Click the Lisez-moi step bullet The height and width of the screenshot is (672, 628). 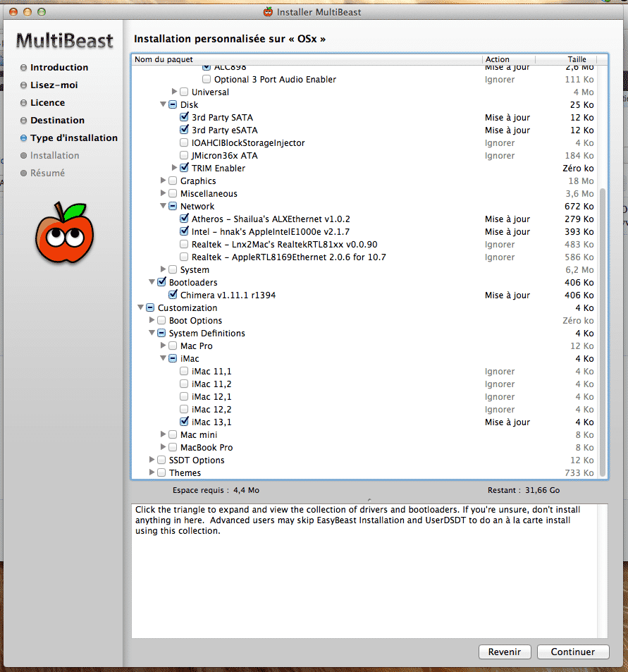[x=23, y=85]
